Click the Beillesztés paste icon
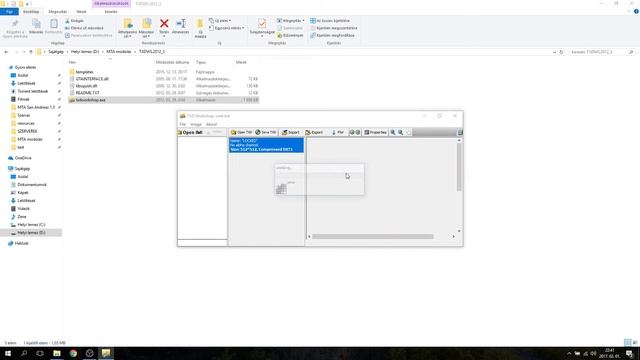 [53, 24]
